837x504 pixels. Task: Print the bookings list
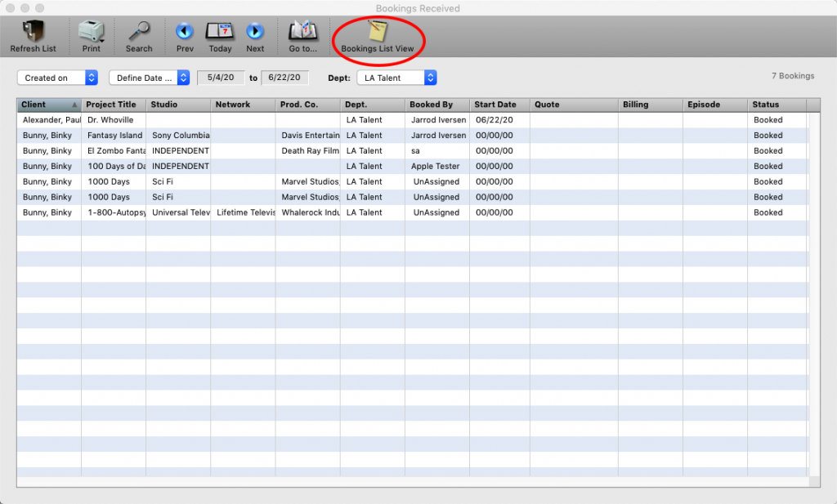point(91,33)
